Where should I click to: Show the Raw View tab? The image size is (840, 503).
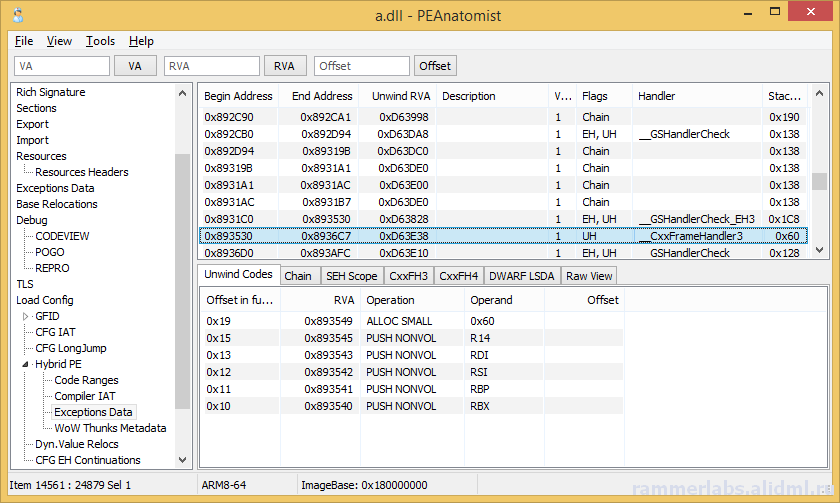(589, 276)
